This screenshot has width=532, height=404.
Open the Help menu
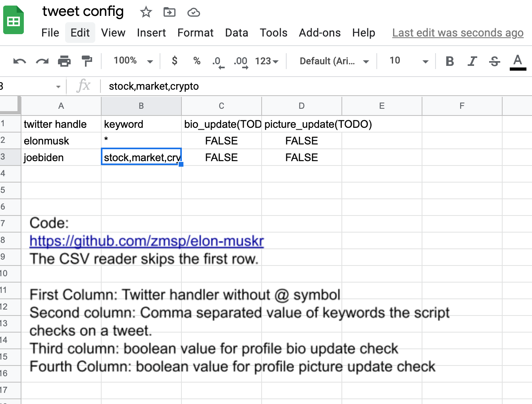click(x=364, y=33)
